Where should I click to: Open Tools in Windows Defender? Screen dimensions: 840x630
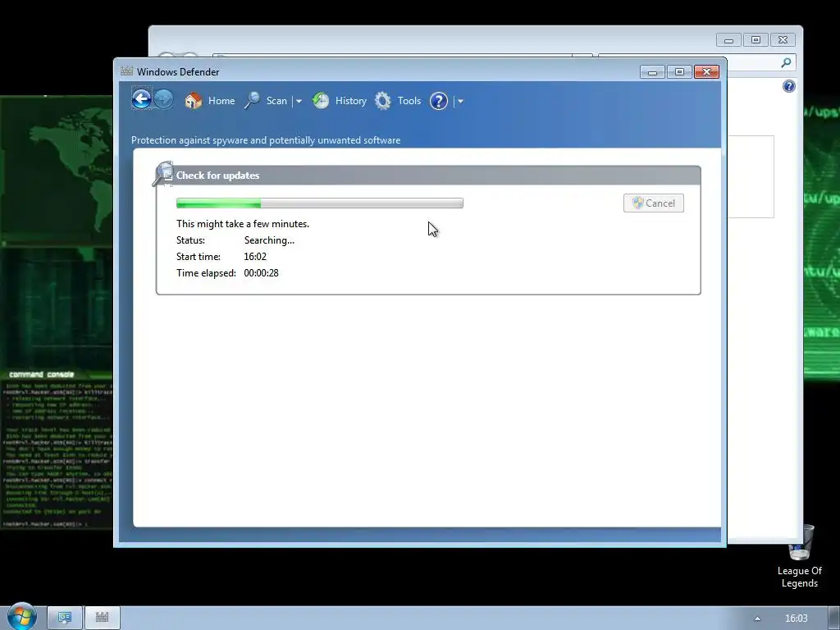409,101
